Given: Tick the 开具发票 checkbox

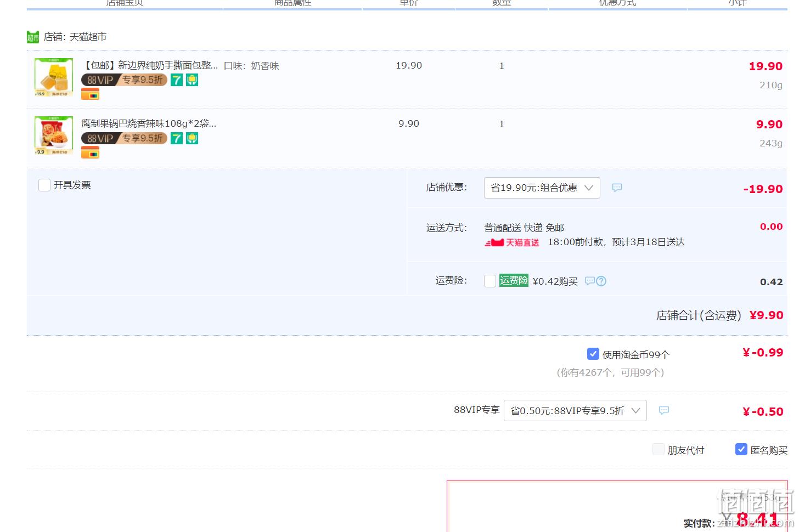Looking at the screenshot, I should coord(44,185).
